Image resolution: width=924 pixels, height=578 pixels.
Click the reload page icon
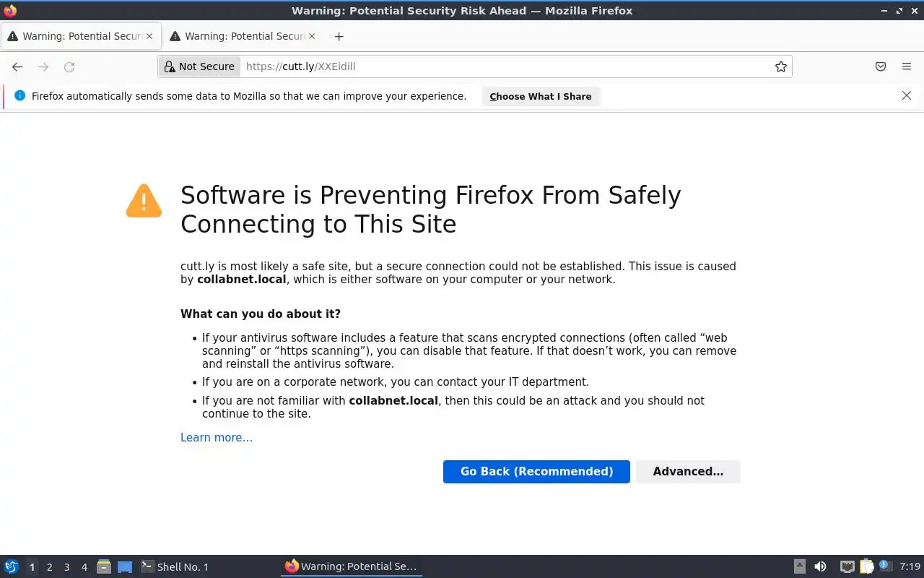click(x=69, y=66)
